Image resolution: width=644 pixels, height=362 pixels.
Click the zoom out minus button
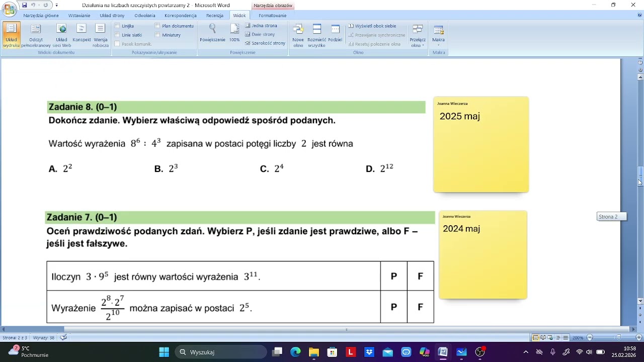[x=590, y=338]
